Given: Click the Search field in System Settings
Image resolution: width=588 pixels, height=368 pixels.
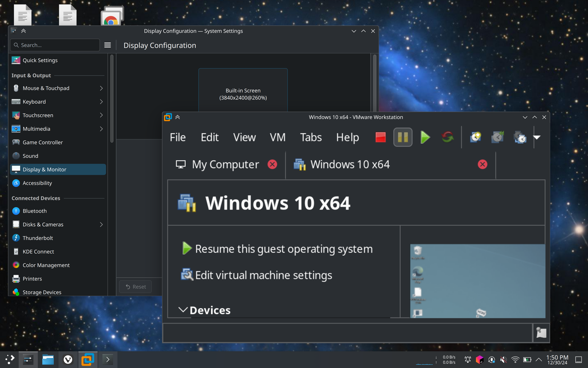Looking at the screenshot, I should (55, 45).
